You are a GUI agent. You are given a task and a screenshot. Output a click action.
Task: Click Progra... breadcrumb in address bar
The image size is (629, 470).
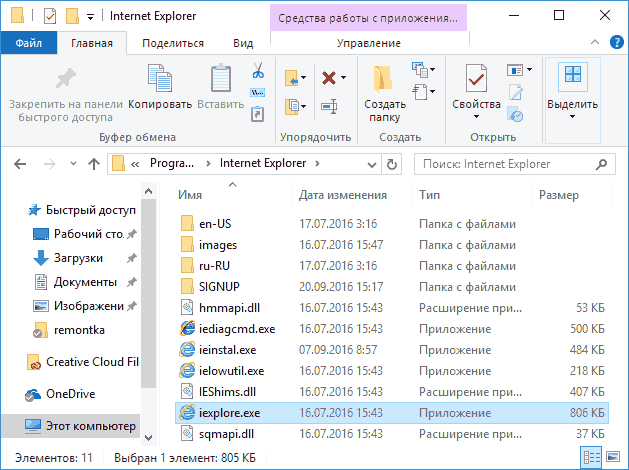(x=172, y=164)
